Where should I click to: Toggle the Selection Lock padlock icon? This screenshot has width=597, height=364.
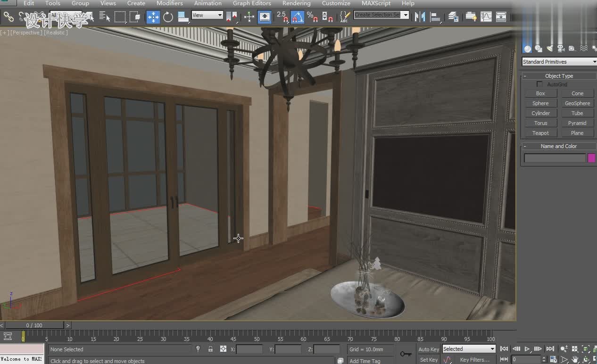tap(210, 349)
